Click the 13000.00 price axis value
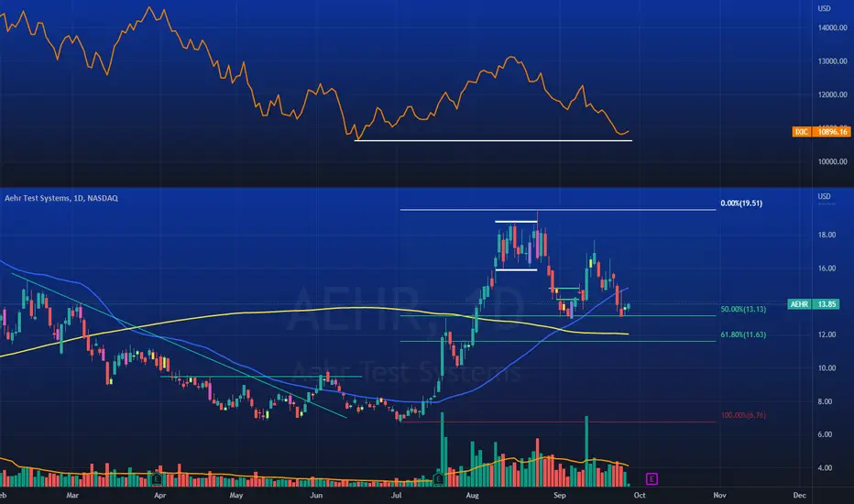Image resolution: width=854 pixels, height=504 pixels. point(832,61)
